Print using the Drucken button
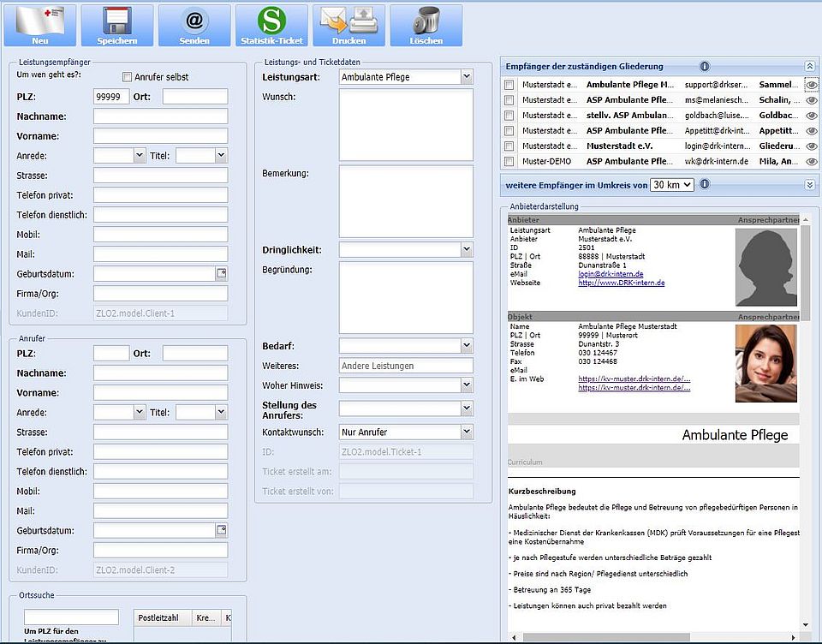Screen dimensions: 822x644 (x=348, y=25)
